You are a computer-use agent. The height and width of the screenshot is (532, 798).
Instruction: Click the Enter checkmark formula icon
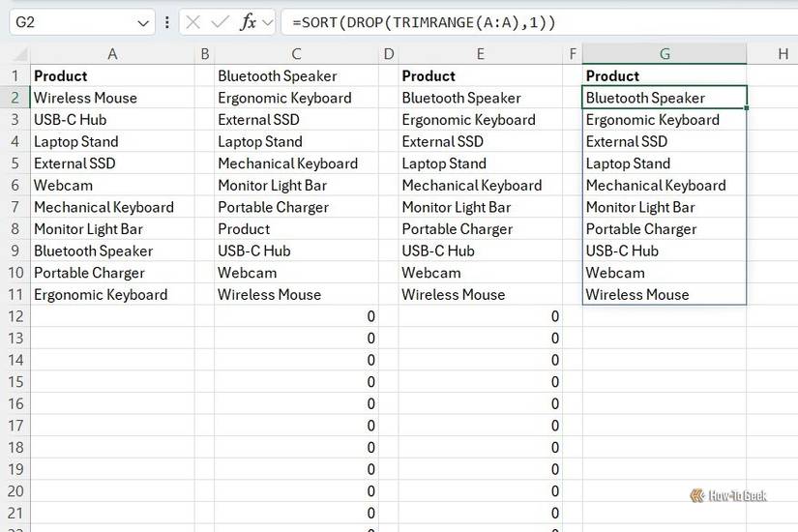click(x=220, y=22)
